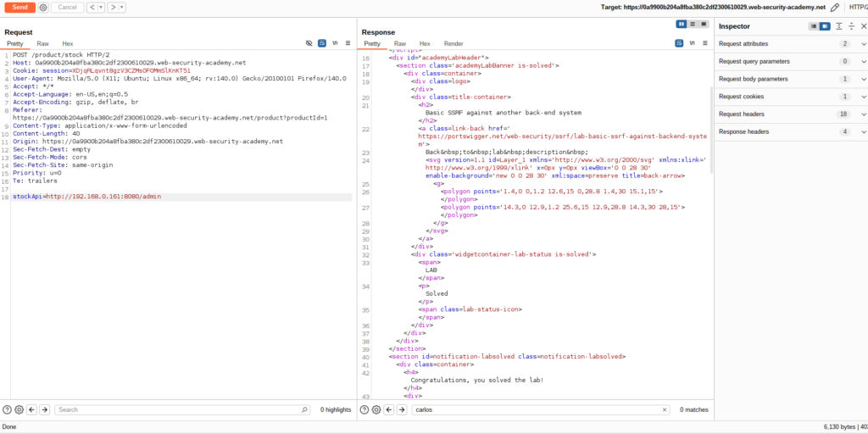868x434 pixels.
Task: Open response search settings gear
Action: click(376, 409)
